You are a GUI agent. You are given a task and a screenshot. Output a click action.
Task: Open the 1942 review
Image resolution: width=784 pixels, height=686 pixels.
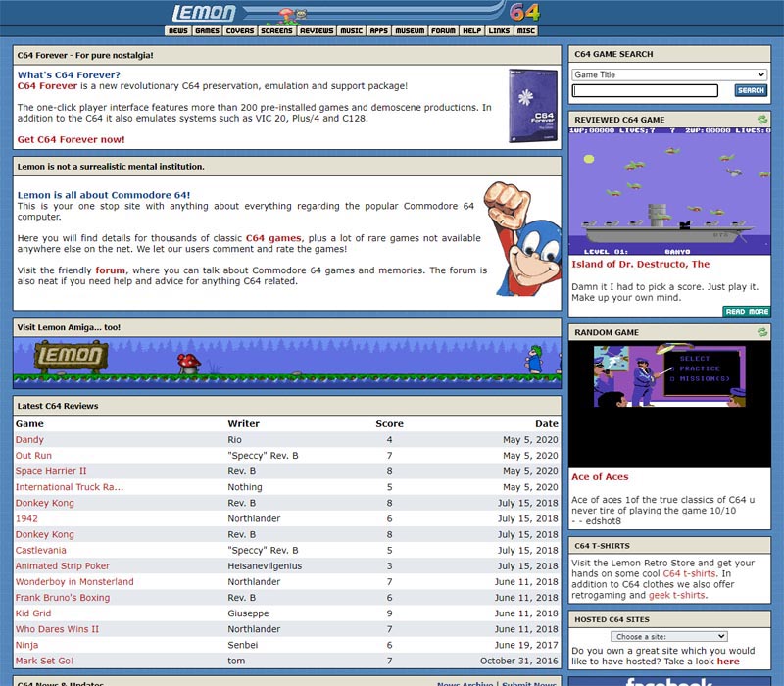pos(26,518)
